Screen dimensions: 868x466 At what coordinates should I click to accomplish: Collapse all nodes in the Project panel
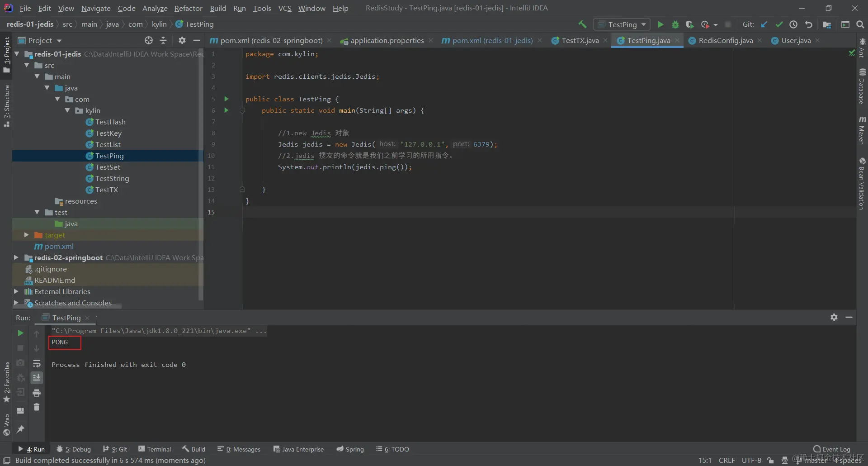[x=163, y=40]
